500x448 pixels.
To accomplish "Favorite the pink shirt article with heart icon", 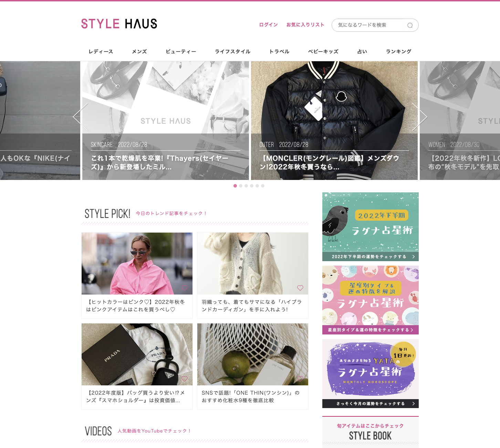I will click(x=185, y=288).
